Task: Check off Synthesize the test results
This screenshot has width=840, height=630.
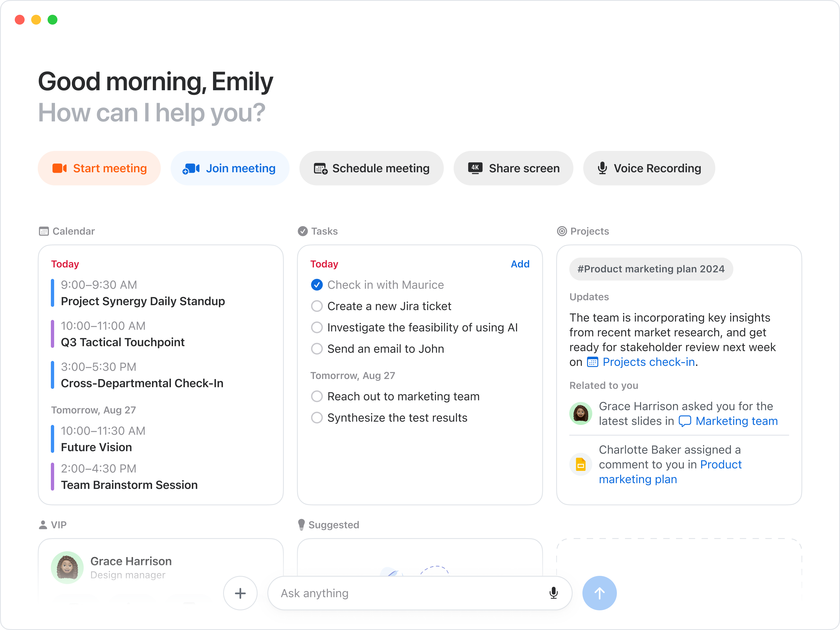Action: click(x=317, y=417)
